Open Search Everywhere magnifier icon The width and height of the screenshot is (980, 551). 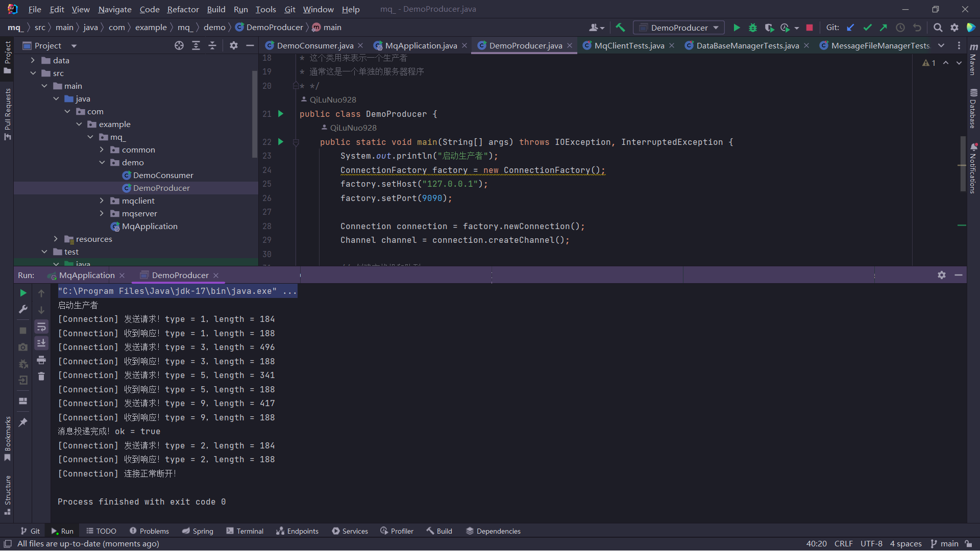point(938,28)
